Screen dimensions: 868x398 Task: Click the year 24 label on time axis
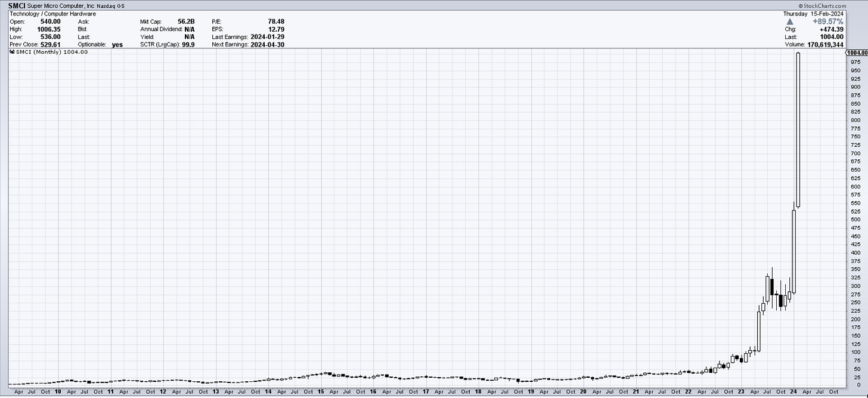pos(793,392)
